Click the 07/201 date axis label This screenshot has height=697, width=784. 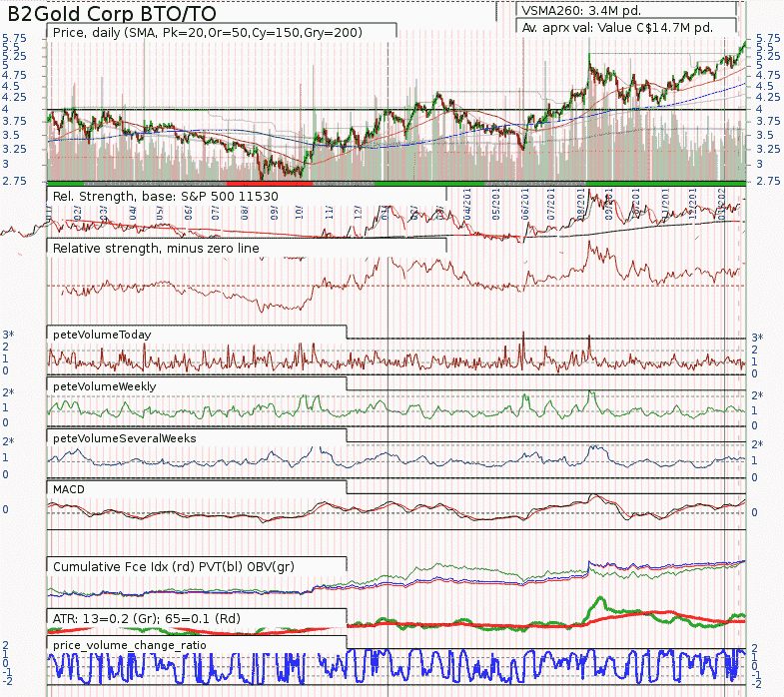pos(551,204)
